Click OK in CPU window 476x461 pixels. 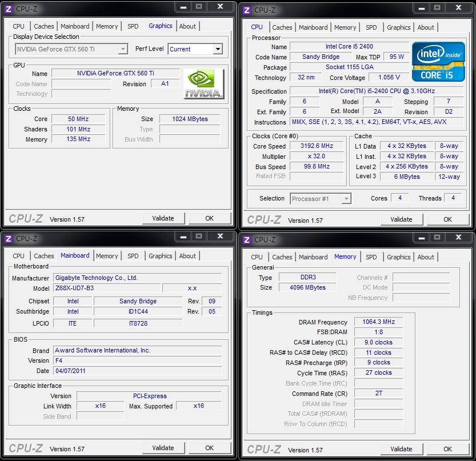tap(448, 219)
